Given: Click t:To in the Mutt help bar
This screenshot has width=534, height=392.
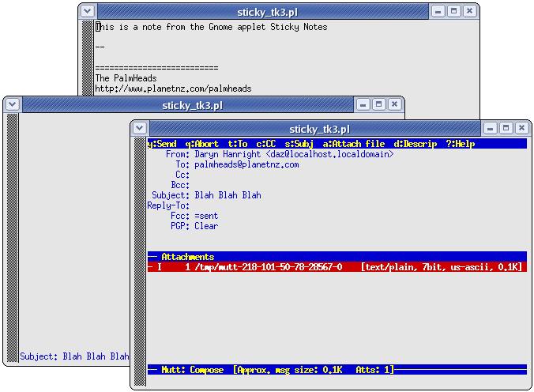Looking at the screenshot, I should point(238,144).
